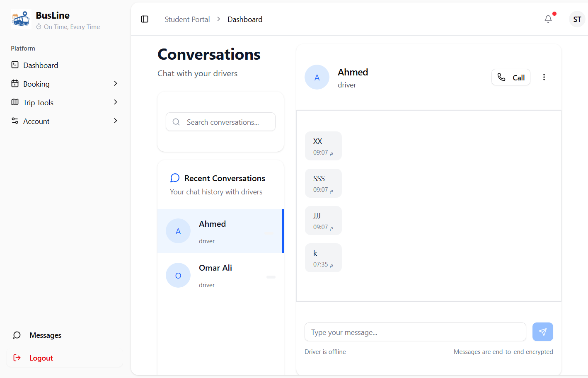The image size is (588, 378).
Task: Expand the Trip Tools submenu arrow
Action: pyautogui.click(x=116, y=102)
